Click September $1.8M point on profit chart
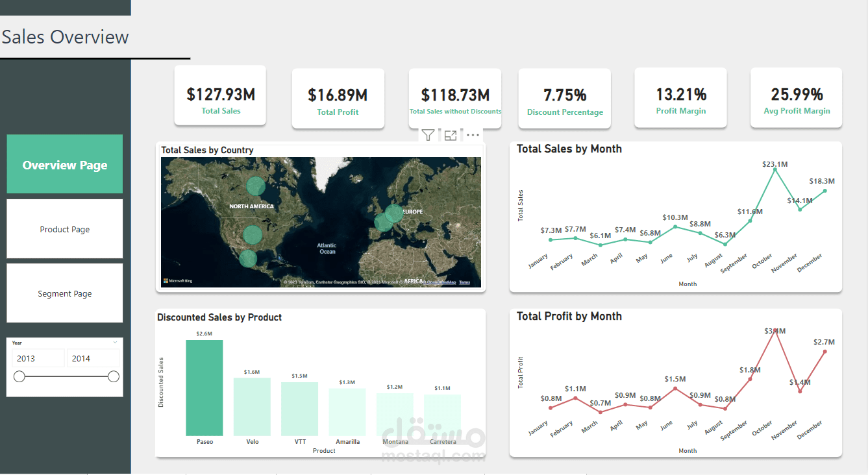This screenshot has height=475, width=868. tap(750, 379)
